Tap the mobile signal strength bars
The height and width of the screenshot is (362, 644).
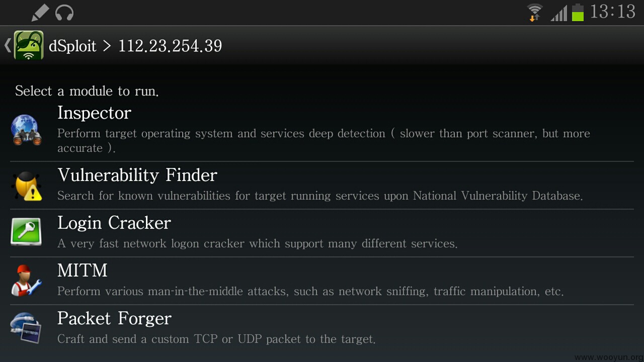tap(559, 13)
